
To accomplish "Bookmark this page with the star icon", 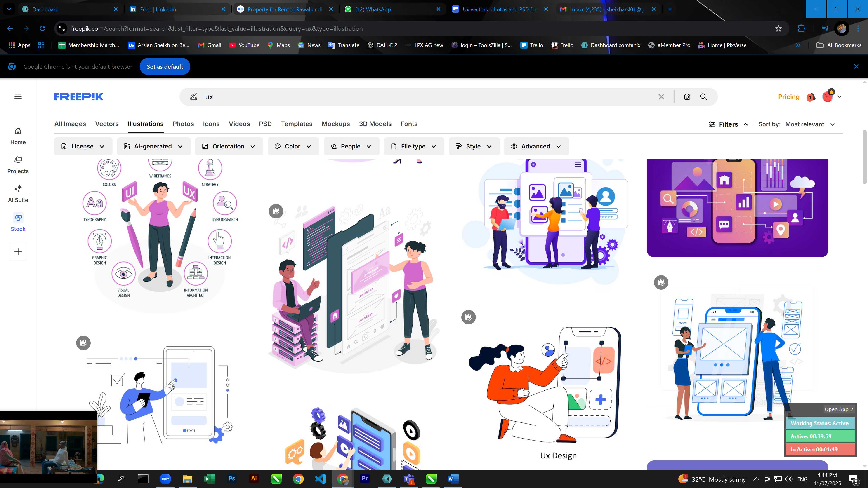I will [x=778, y=29].
